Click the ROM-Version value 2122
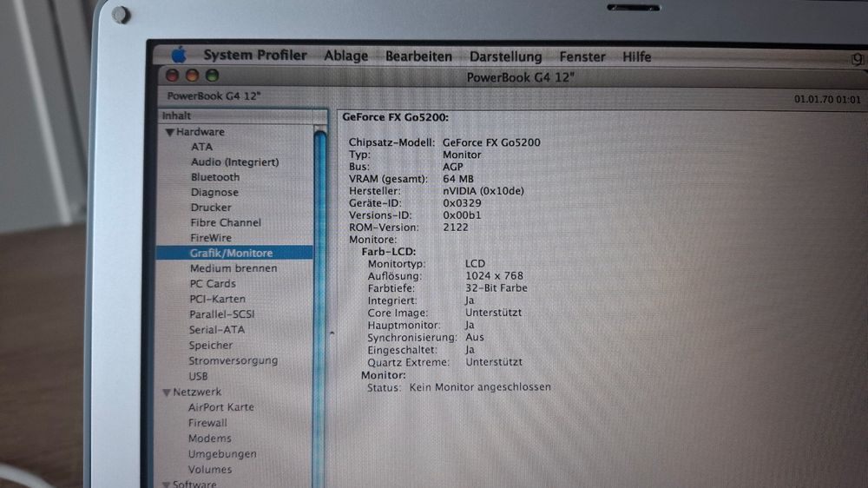Image resolution: width=868 pixels, height=488 pixels. [x=456, y=228]
